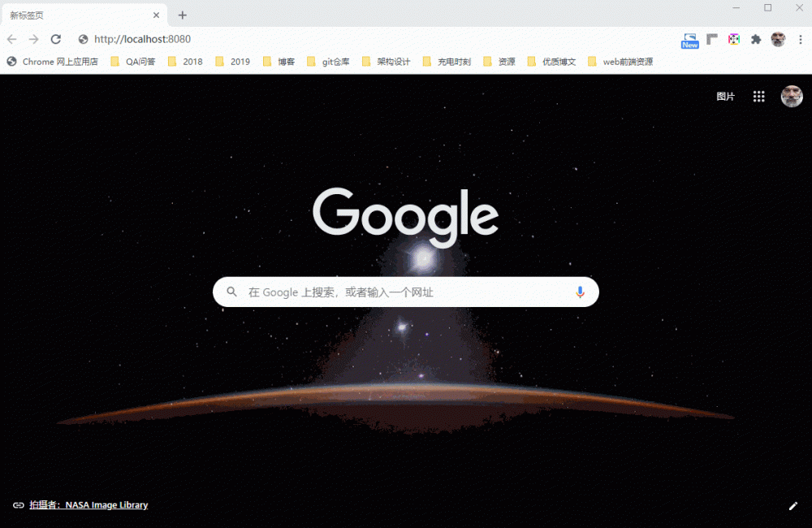This screenshot has height=528, width=812.
Task: Open a new tab with the plus button
Action: coord(182,15)
